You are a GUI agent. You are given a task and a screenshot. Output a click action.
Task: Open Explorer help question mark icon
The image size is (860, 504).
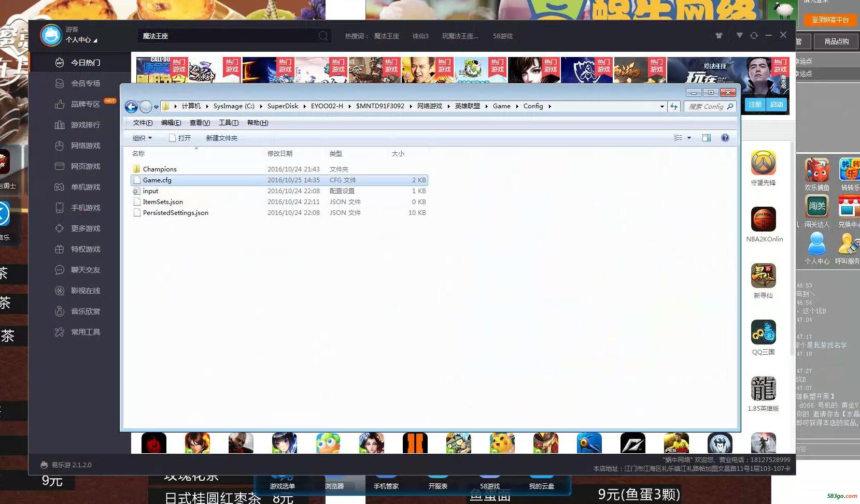pyautogui.click(x=725, y=138)
